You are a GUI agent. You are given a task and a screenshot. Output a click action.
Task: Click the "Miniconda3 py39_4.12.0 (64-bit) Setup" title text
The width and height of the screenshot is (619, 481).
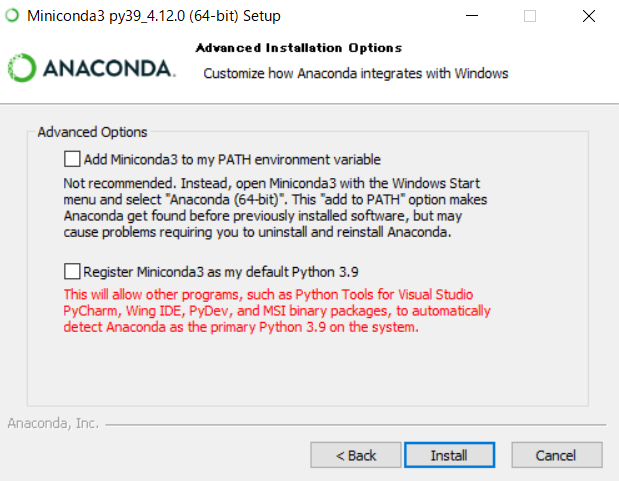coord(154,16)
